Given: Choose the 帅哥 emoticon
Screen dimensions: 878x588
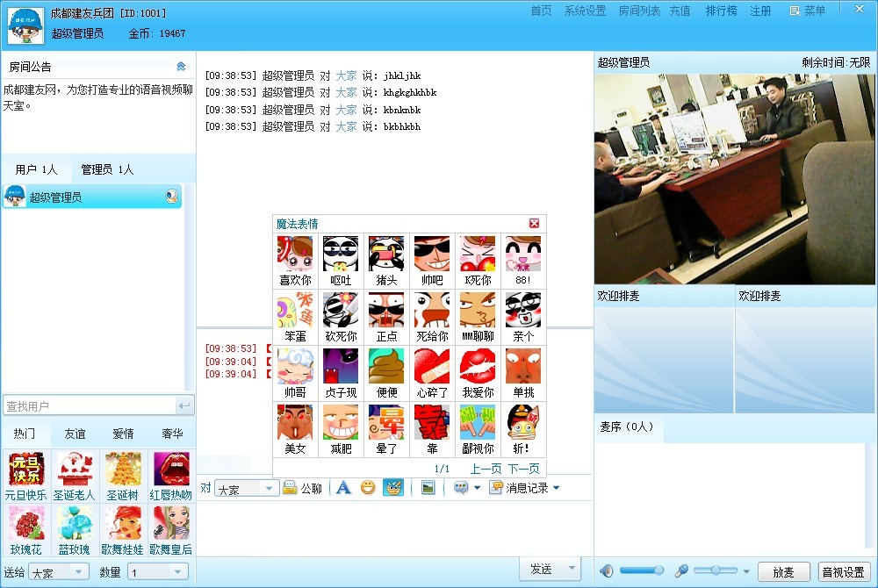Looking at the screenshot, I should (295, 373).
